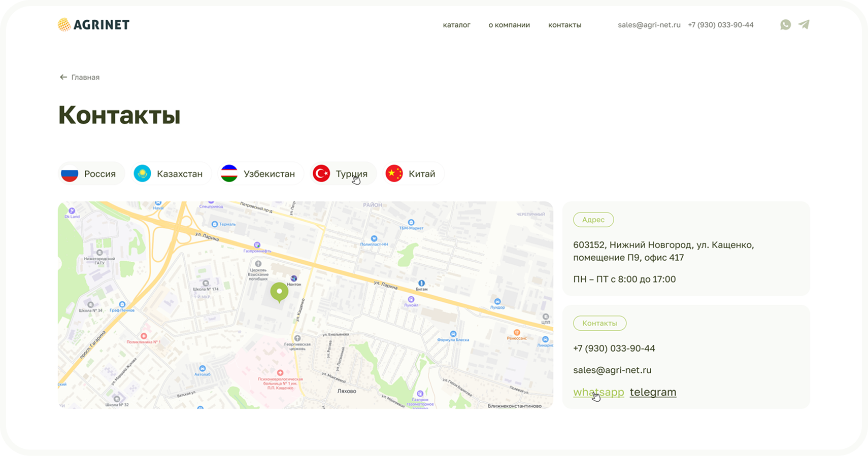This screenshot has height=456, width=868.
Task: Open the о компании menu item
Action: [x=509, y=25]
